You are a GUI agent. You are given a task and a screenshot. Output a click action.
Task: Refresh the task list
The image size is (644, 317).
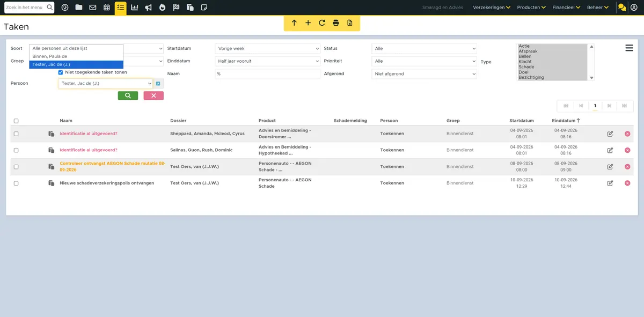[322, 23]
